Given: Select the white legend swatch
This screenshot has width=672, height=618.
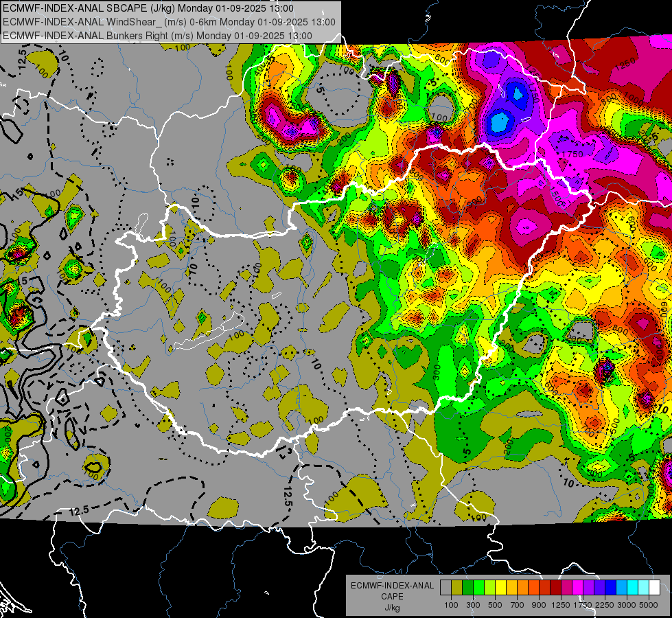Looking at the screenshot, I should (x=655, y=588).
